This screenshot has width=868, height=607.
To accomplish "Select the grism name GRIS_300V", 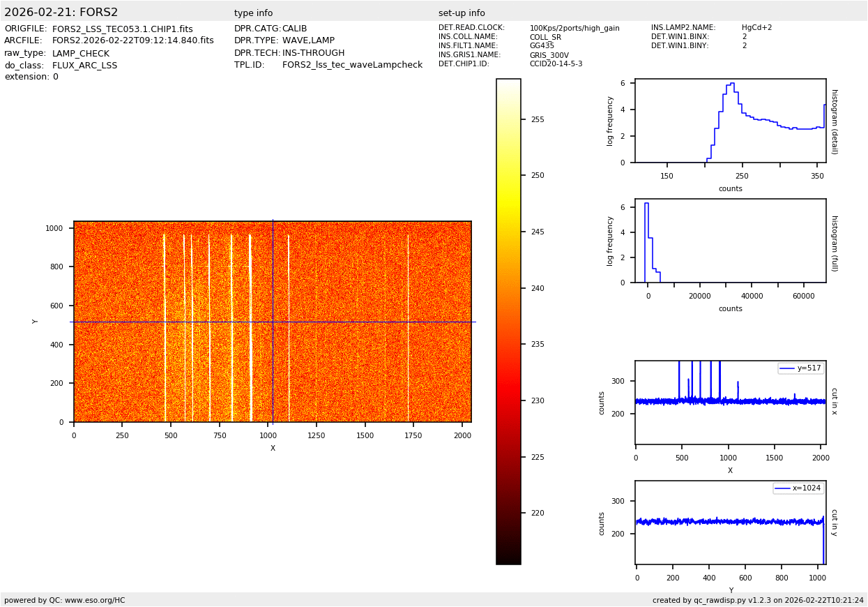I will pos(549,55).
